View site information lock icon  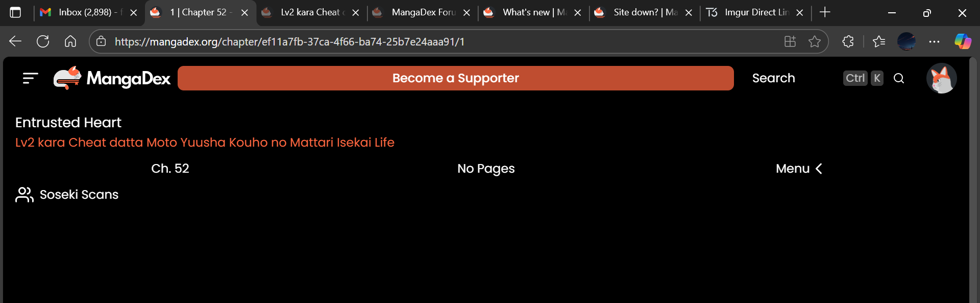[x=101, y=41]
